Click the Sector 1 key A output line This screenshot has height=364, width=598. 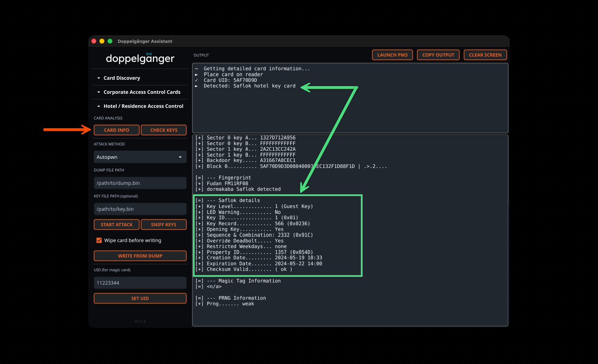(246, 149)
